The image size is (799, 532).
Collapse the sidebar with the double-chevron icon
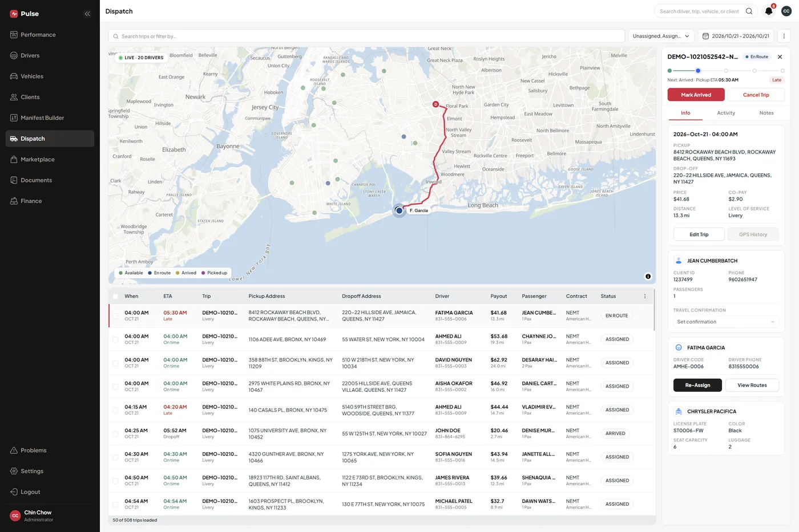[x=87, y=14]
